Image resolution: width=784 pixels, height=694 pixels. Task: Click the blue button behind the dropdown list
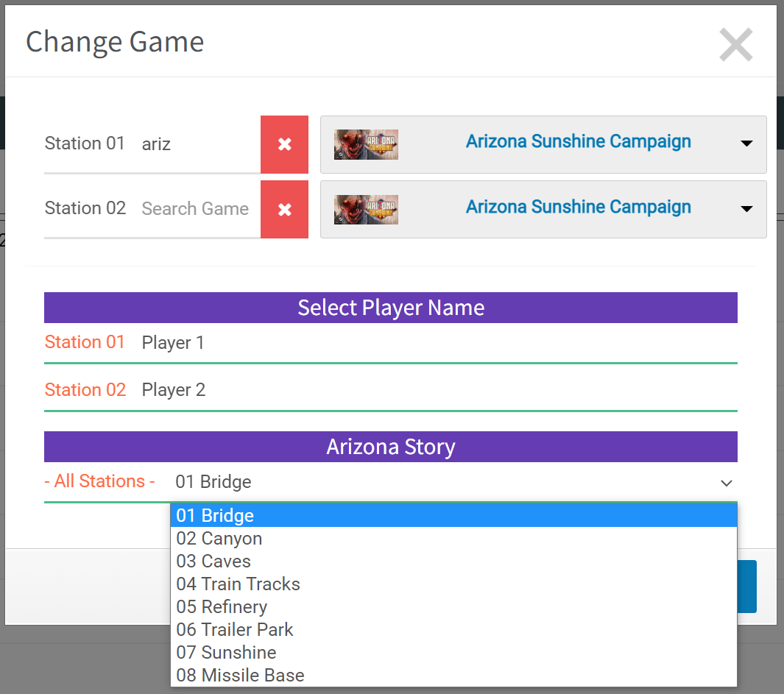click(747, 587)
